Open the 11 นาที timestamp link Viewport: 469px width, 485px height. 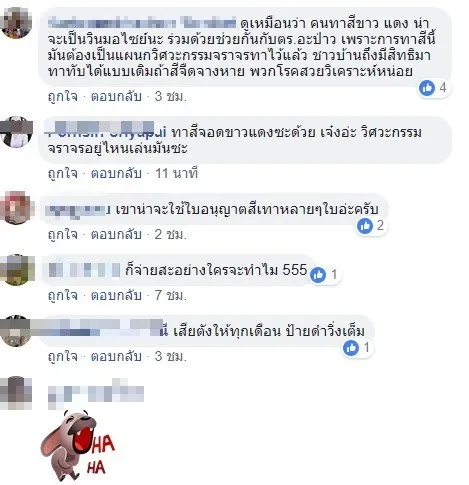[x=176, y=173]
